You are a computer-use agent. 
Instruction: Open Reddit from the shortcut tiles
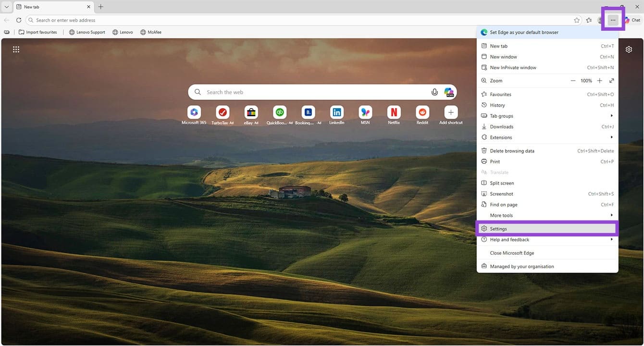coord(422,111)
